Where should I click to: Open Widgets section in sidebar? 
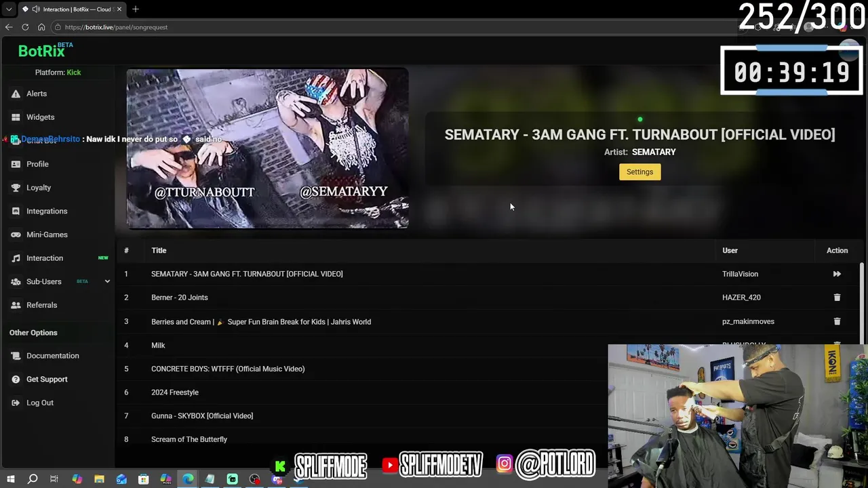40,117
